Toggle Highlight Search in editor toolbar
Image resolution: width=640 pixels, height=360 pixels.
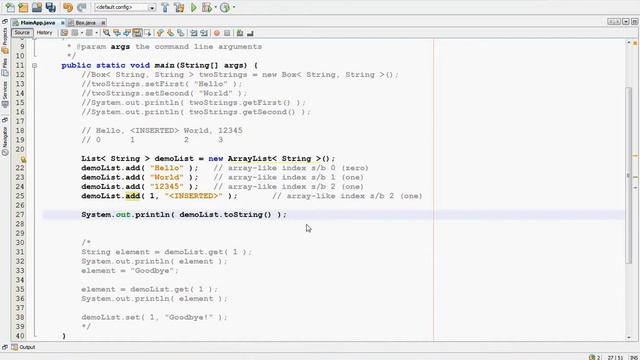pos(137,33)
